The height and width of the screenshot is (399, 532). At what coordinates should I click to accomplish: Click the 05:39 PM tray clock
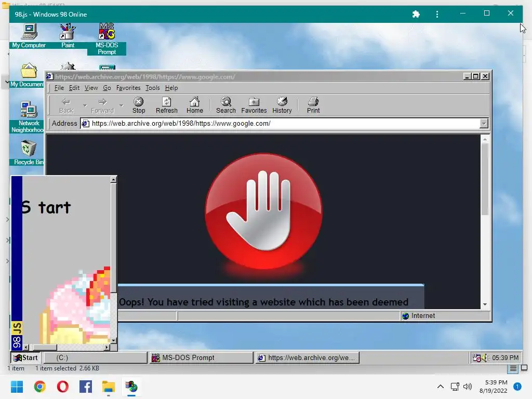click(x=505, y=357)
